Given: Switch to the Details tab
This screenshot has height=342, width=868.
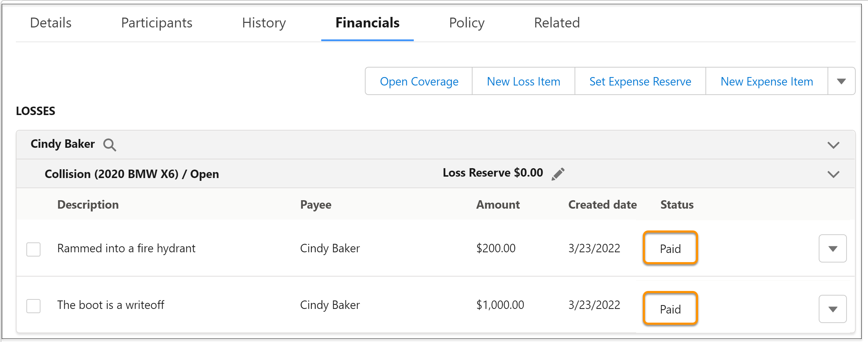Looking at the screenshot, I should [51, 23].
